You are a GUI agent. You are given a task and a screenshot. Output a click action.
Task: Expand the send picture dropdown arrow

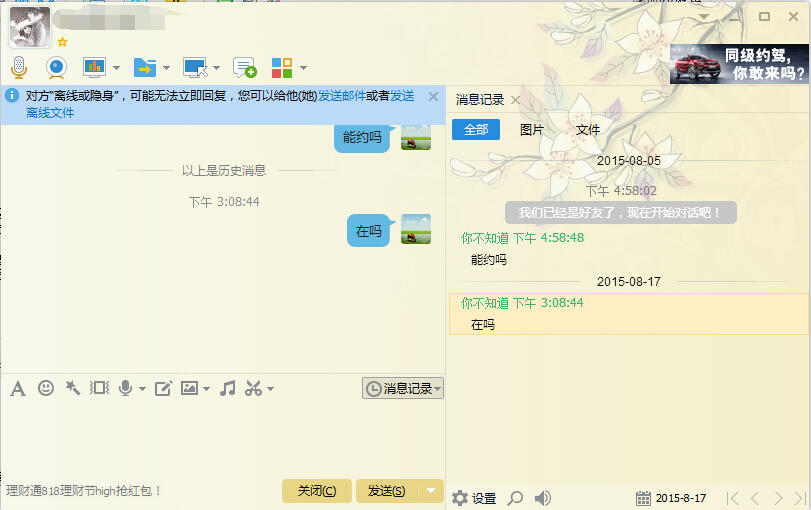[x=206, y=389]
